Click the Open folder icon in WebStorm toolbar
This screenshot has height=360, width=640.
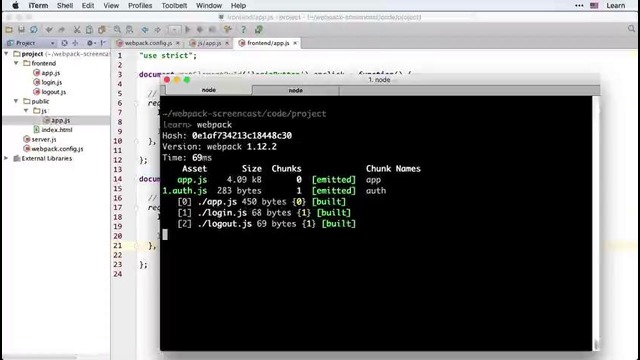[x=9, y=29]
